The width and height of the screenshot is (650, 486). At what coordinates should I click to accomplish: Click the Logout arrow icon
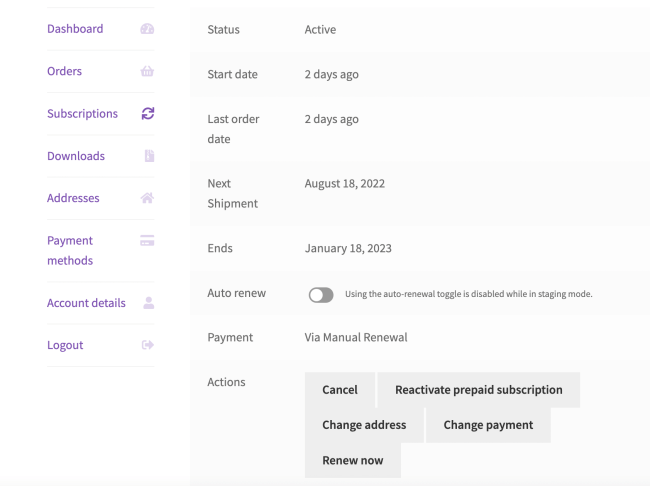click(x=148, y=345)
